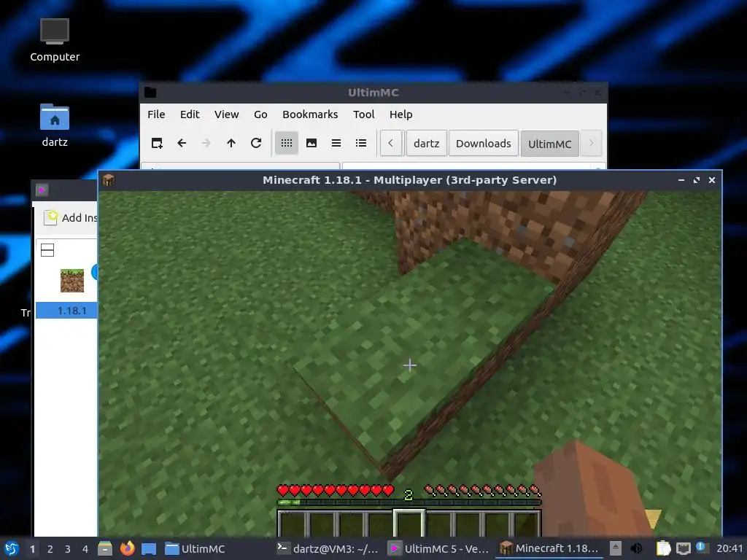Click the Downloads path breadcrumb
The image size is (747, 560).
point(483,144)
